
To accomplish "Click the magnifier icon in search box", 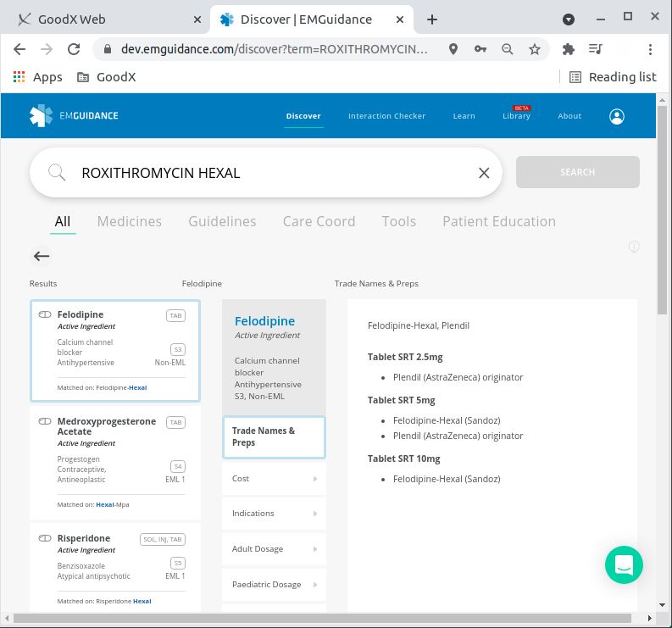I will [x=57, y=173].
